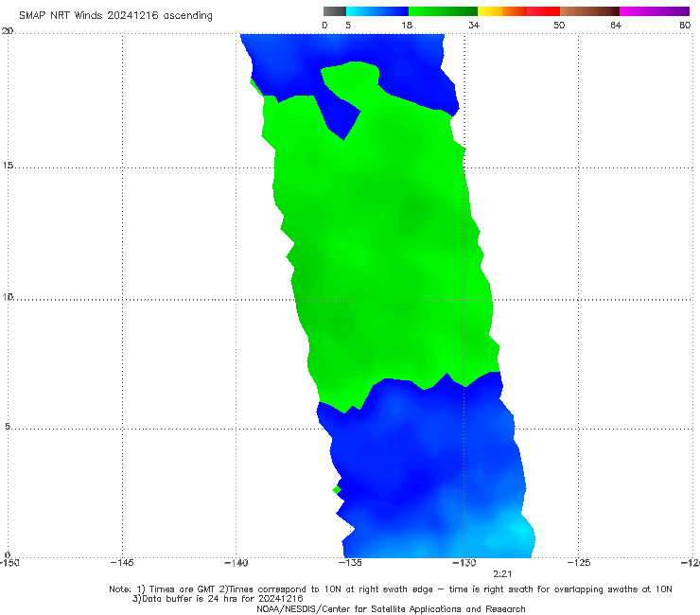Click the "15" latitude axis label

[x=8, y=166]
